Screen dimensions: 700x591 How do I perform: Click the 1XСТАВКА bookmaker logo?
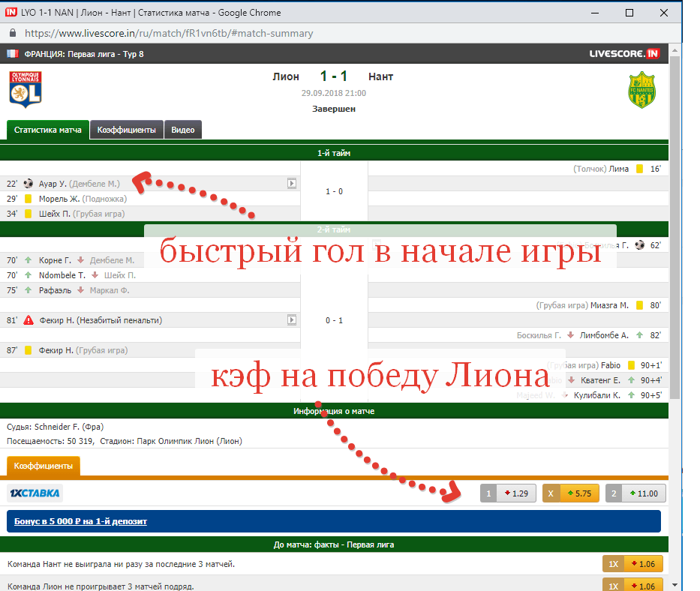point(35,493)
